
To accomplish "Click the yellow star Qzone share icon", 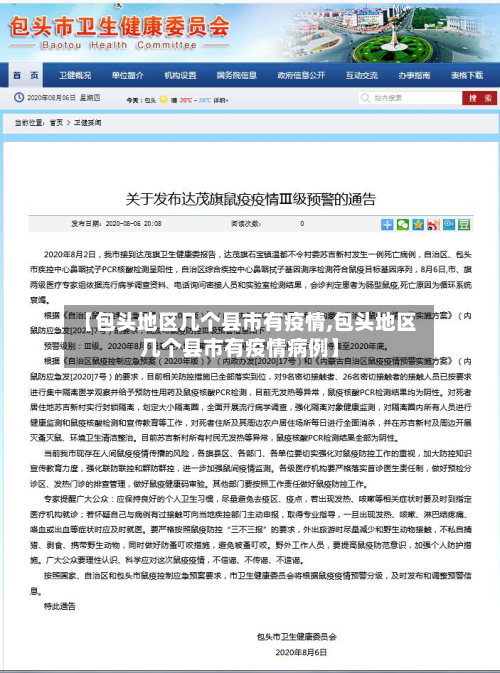I will pos(418,224).
